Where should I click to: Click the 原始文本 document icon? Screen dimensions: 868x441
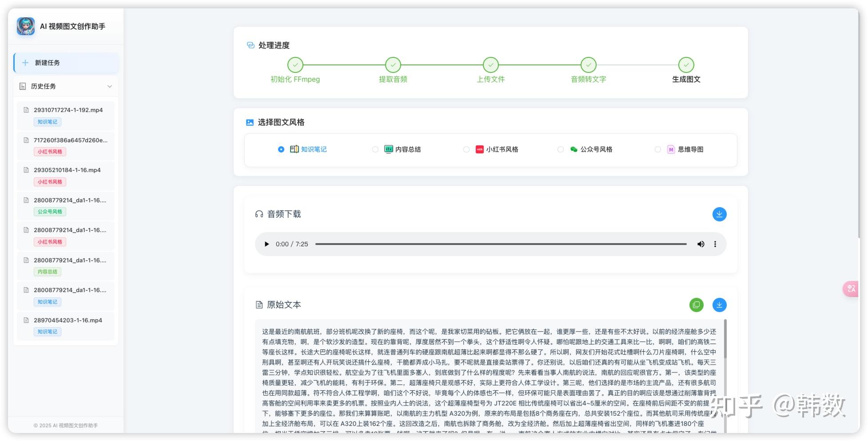[x=259, y=305]
